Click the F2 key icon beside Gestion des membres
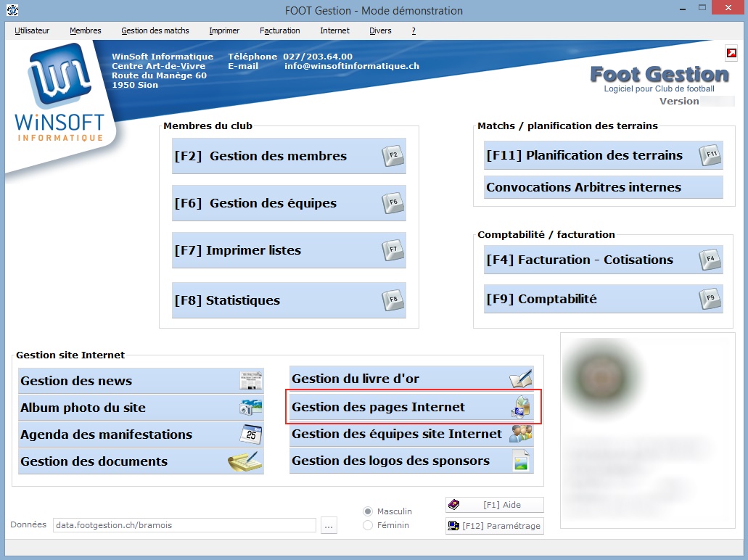Screen dimensions: 748x560 tap(393, 156)
